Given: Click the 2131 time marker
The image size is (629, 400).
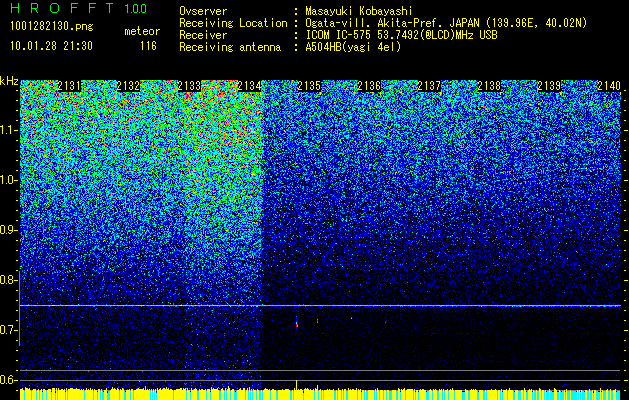Looking at the screenshot, I should 69,86.
